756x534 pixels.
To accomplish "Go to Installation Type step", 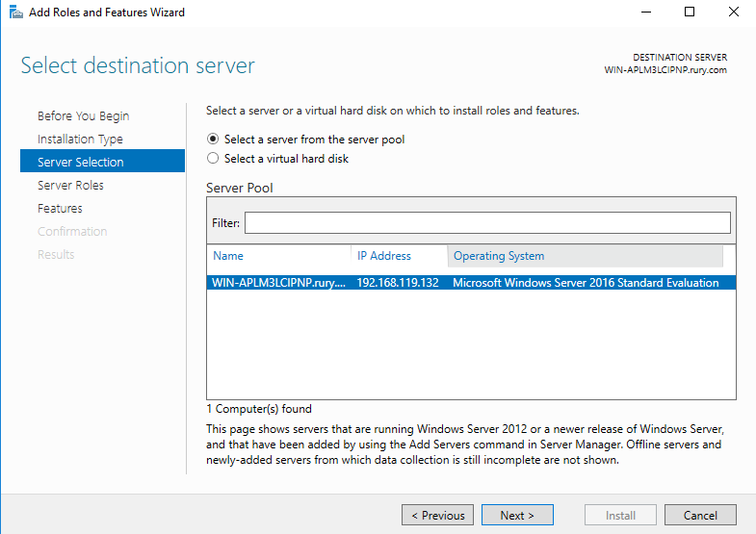I will click(80, 140).
